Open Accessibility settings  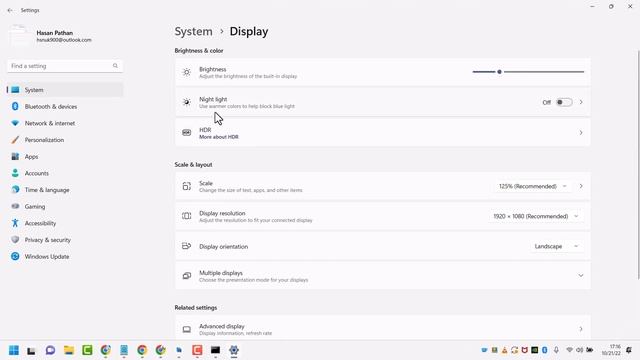65,223
